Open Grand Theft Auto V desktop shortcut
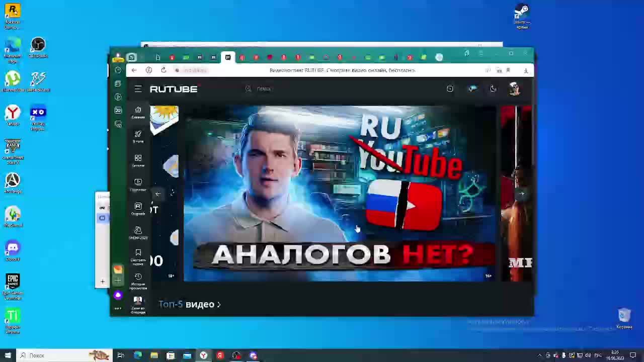The height and width of the screenshot is (362, 644). point(13,152)
